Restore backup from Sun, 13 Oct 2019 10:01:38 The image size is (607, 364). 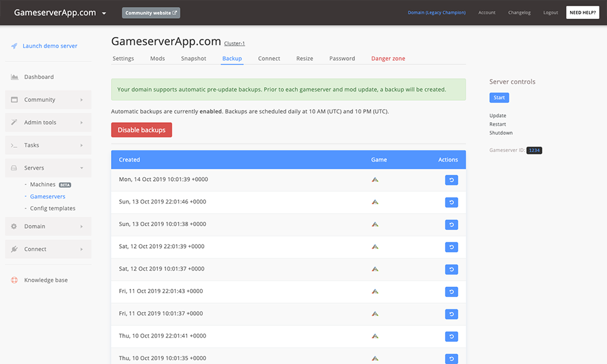coord(451,225)
